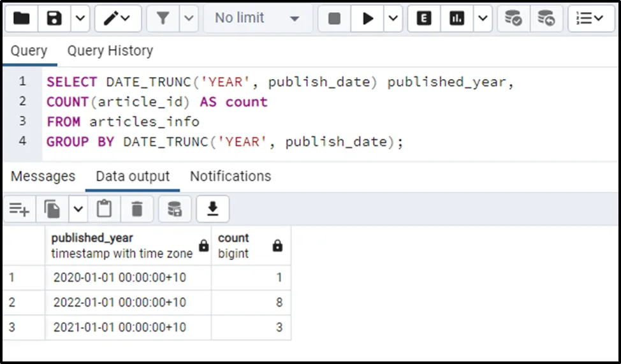Open the copy options dropdown arrow
This screenshot has width=621, height=364.
[x=78, y=208]
